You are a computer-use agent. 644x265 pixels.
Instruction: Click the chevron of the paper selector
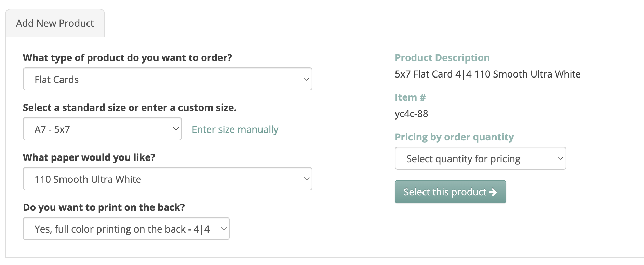[306, 179]
